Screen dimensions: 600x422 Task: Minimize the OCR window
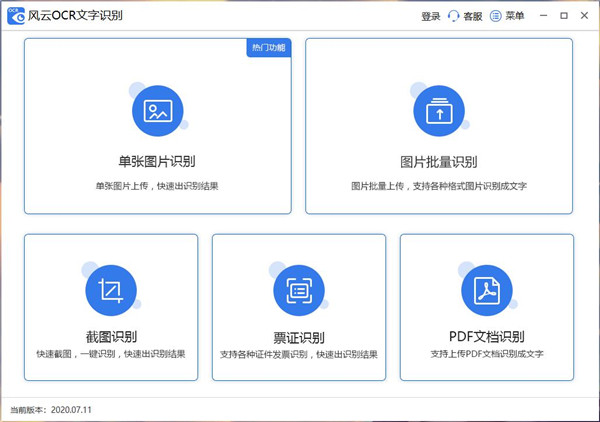543,16
